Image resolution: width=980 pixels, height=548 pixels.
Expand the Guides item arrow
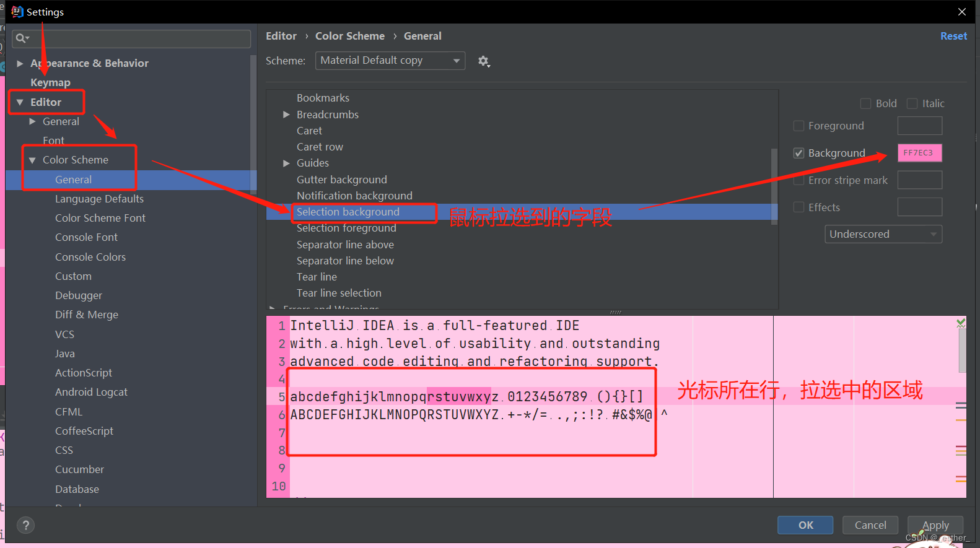(x=286, y=163)
